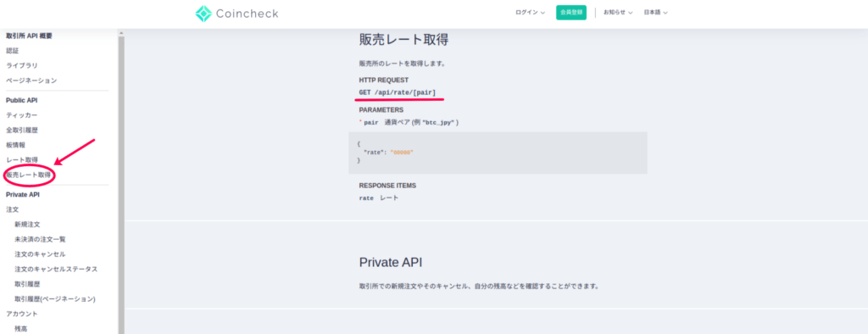Viewport: 868px width, 334px height.
Task: Open アカウント in sidebar
Action: (22, 314)
